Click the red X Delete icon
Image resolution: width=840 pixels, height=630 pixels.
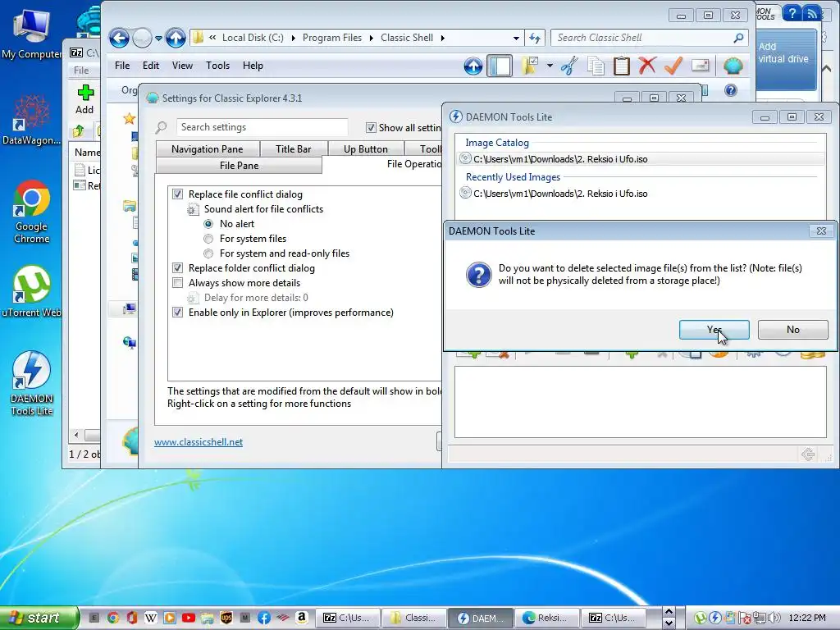(647, 66)
